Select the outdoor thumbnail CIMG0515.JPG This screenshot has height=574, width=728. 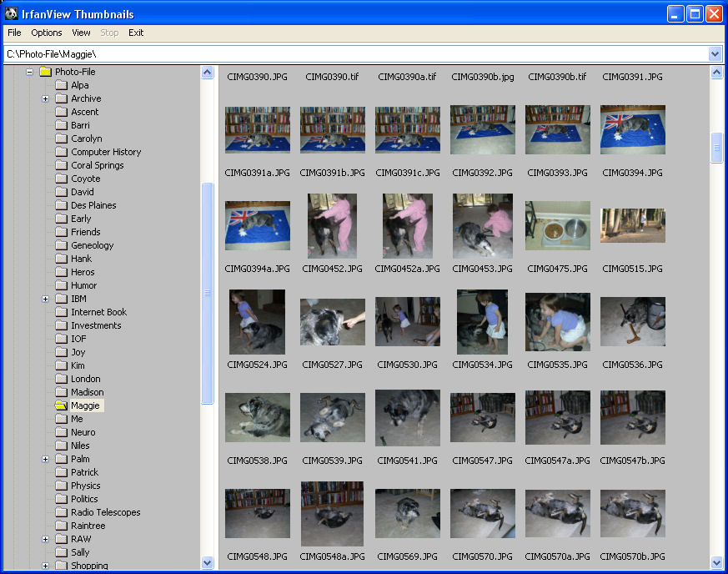pyautogui.click(x=633, y=226)
